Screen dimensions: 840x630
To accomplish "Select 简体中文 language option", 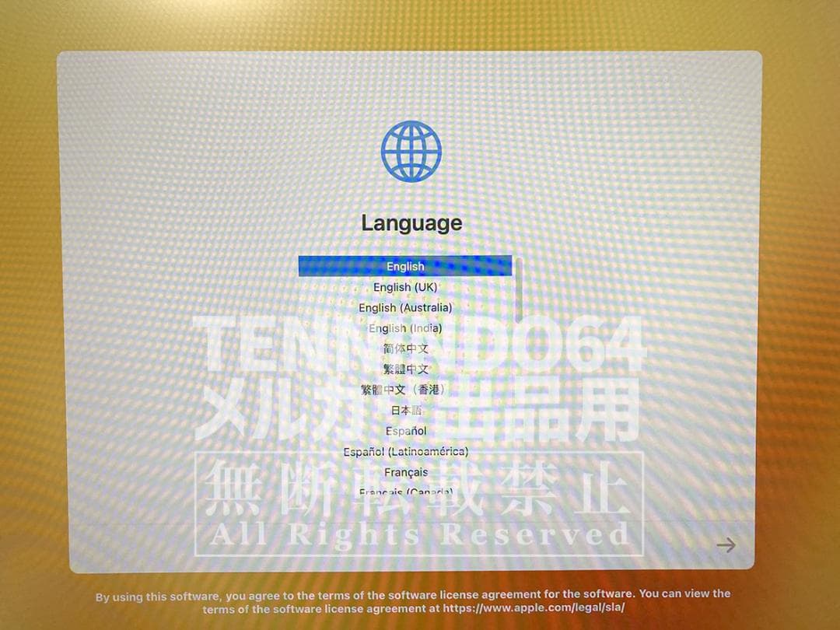I will point(405,348).
